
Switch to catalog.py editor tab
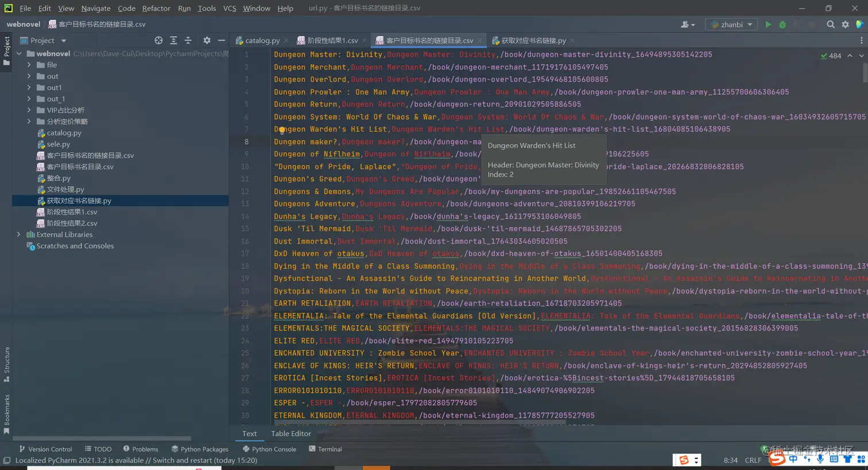tap(258, 40)
